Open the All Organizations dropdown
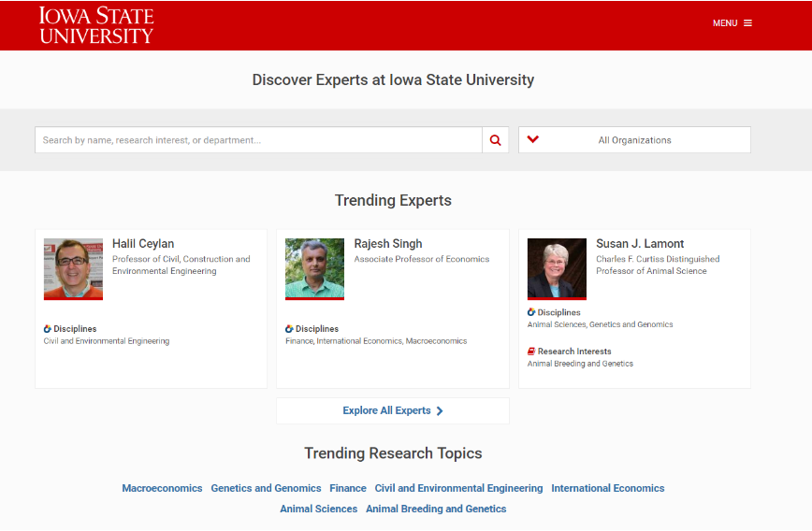This screenshot has height=531, width=812. pyautogui.click(x=634, y=139)
